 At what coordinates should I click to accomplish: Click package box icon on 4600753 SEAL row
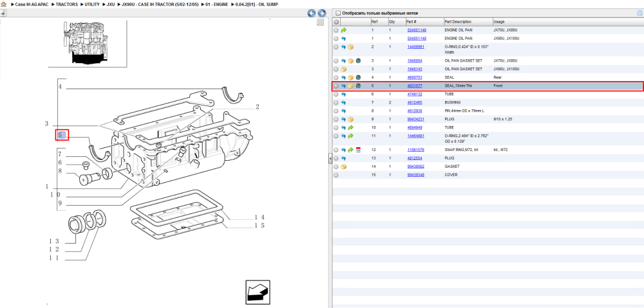tap(351, 78)
